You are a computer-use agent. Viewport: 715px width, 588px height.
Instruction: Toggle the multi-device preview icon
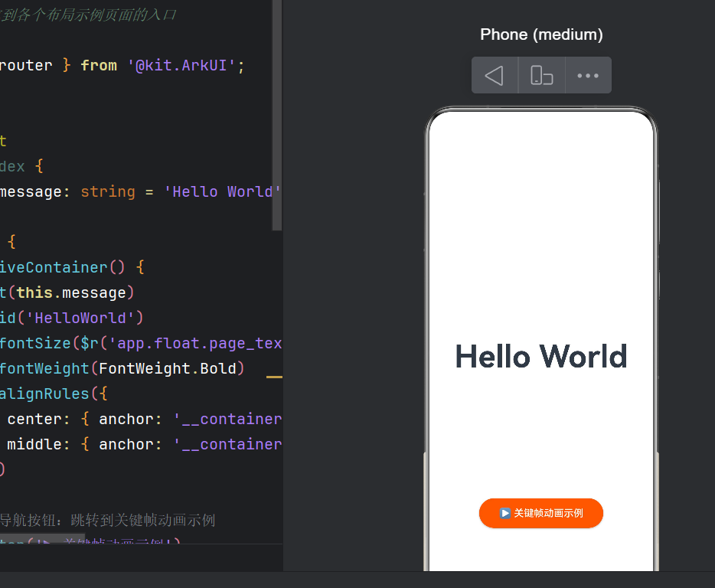(542, 75)
